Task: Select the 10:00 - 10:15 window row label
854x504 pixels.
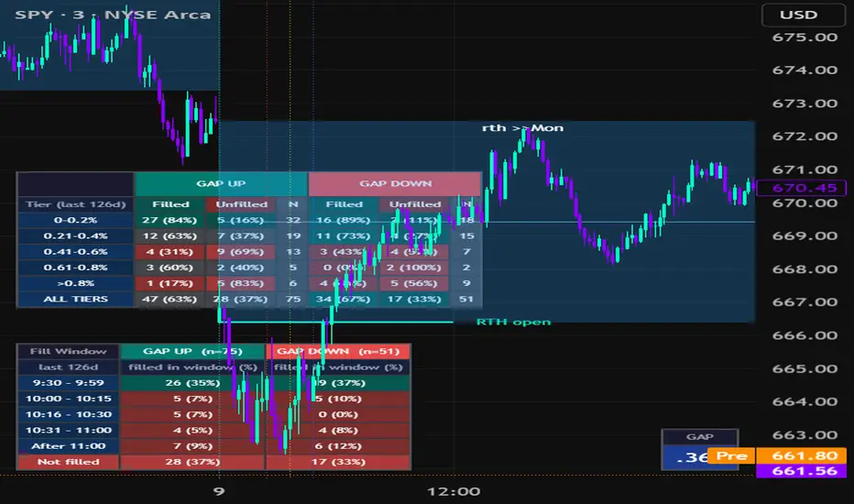Action: pyautogui.click(x=68, y=399)
